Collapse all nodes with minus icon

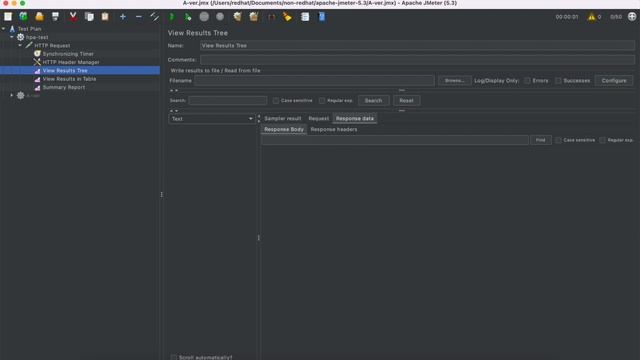pos(139,17)
